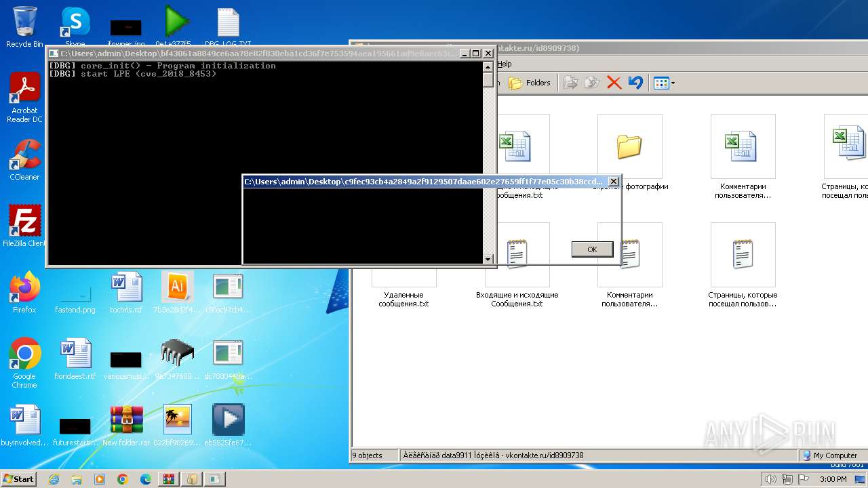The image size is (868, 488).
Task: Click 'My Computer' status bar zone
Action: tap(835, 455)
